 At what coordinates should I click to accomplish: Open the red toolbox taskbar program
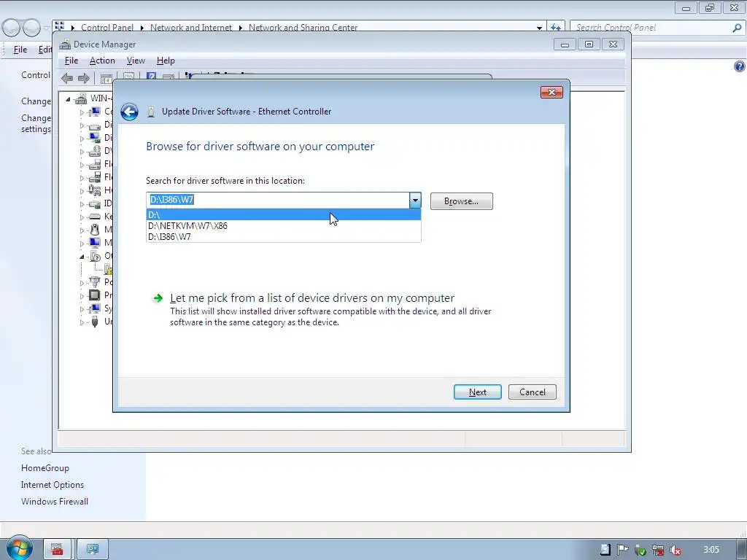click(57, 550)
